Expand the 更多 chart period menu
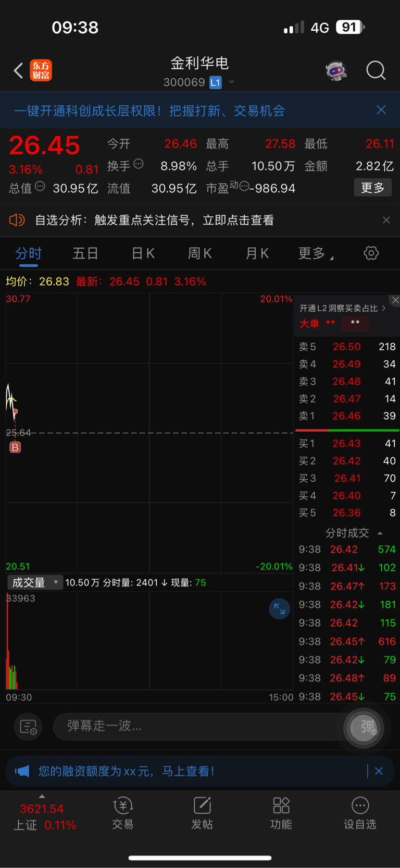The height and width of the screenshot is (868, 400). (x=316, y=253)
